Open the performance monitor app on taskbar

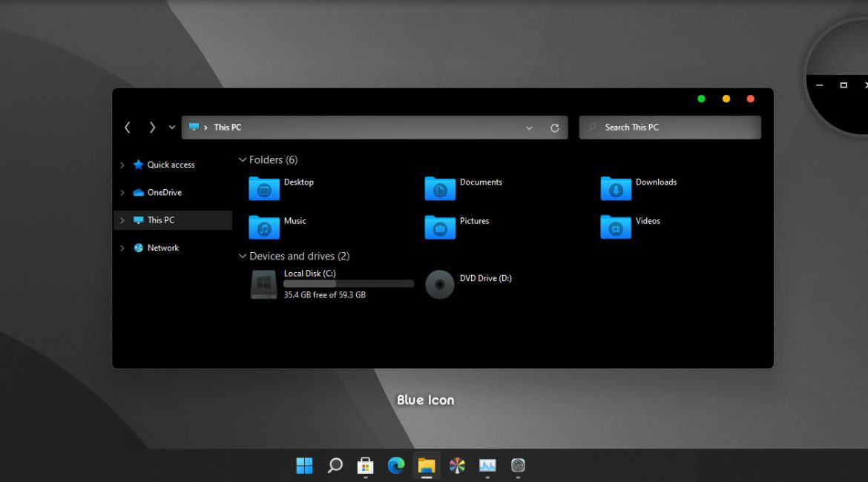click(x=487, y=466)
